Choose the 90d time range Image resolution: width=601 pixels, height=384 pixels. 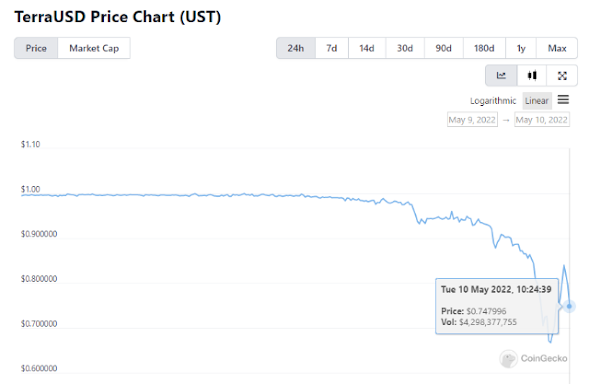[443, 48]
